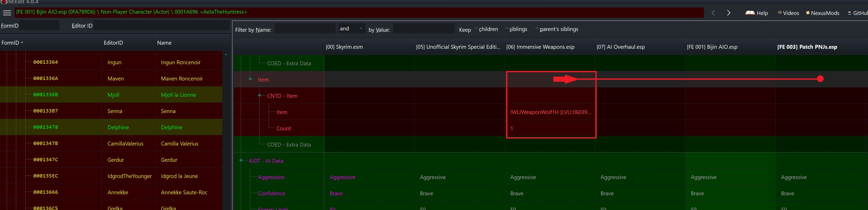Select the [FE 003] Patch PNJs.esp column header

pos(821,47)
